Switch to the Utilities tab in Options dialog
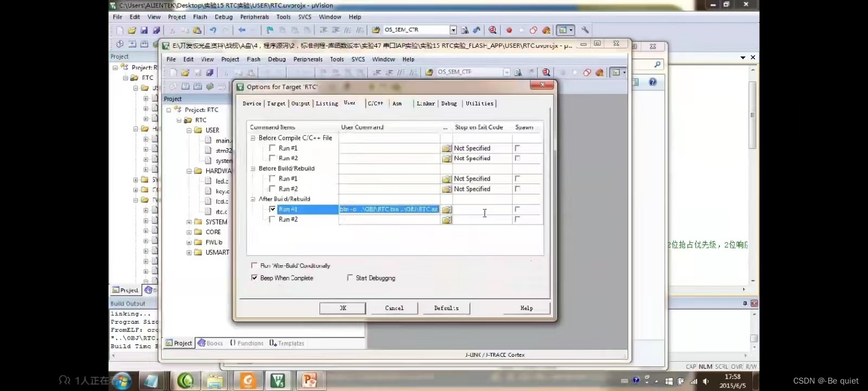868x391 pixels. pos(480,103)
